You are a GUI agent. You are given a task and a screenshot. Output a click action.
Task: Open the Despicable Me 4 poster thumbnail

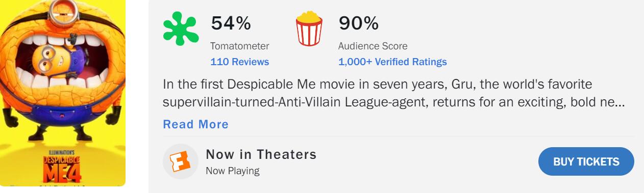pyautogui.click(x=63, y=93)
